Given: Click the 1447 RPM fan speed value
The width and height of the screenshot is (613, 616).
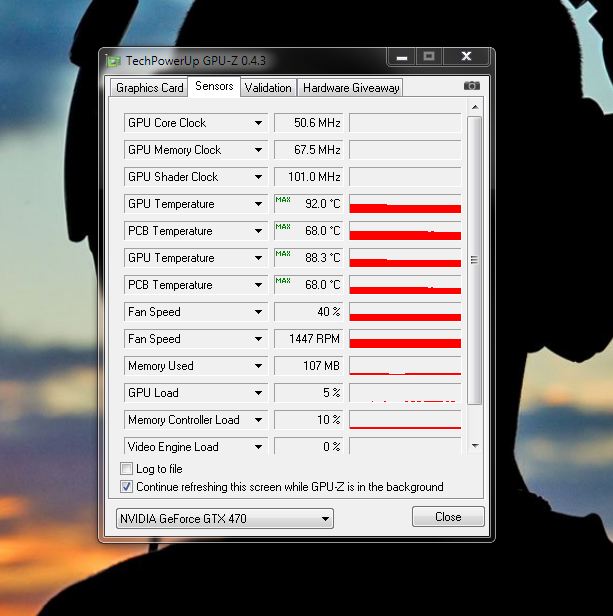Looking at the screenshot, I should tap(309, 339).
